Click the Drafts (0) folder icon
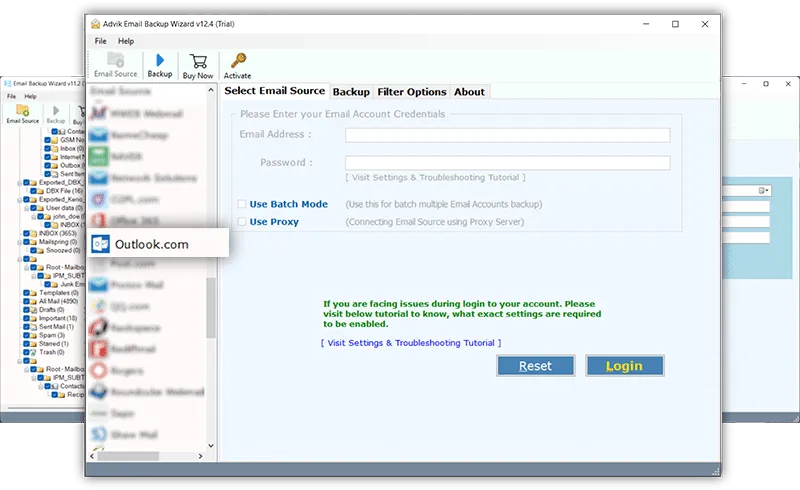The height and width of the screenshot is (490, 800). [34, 310]
